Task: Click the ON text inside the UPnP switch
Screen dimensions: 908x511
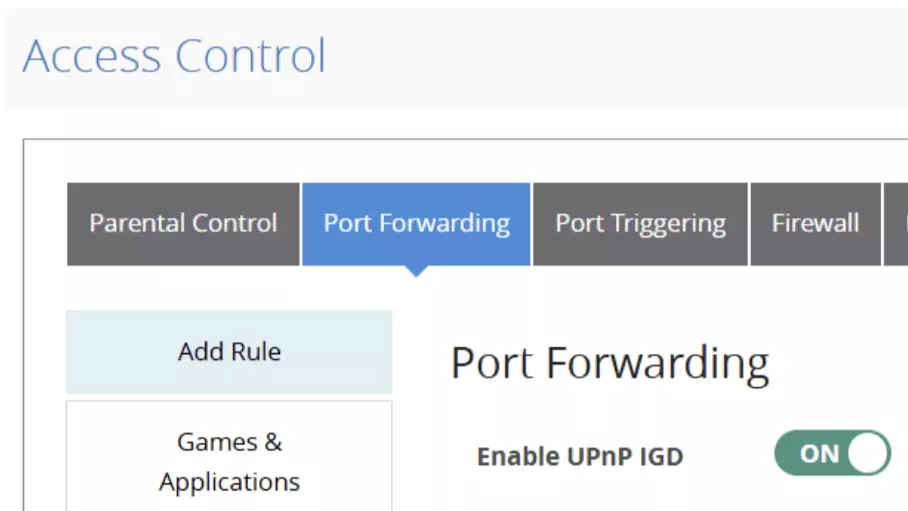Action: [819, 454]
